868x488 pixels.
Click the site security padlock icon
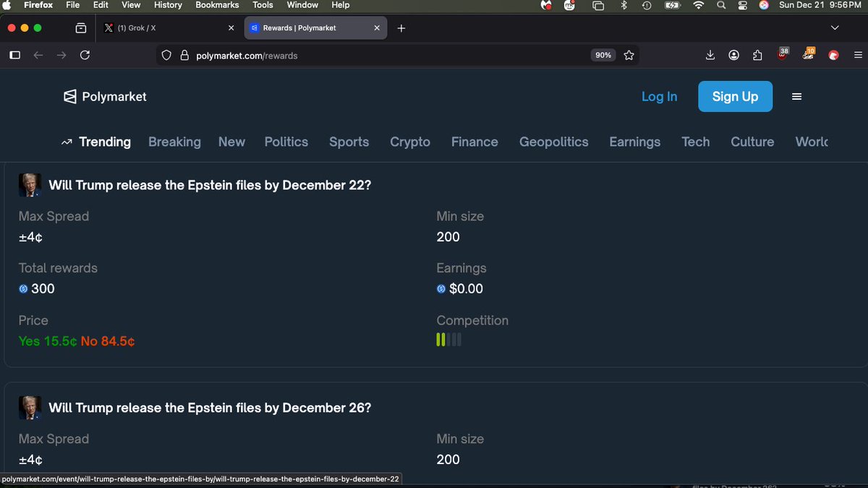tap(184, 55)
